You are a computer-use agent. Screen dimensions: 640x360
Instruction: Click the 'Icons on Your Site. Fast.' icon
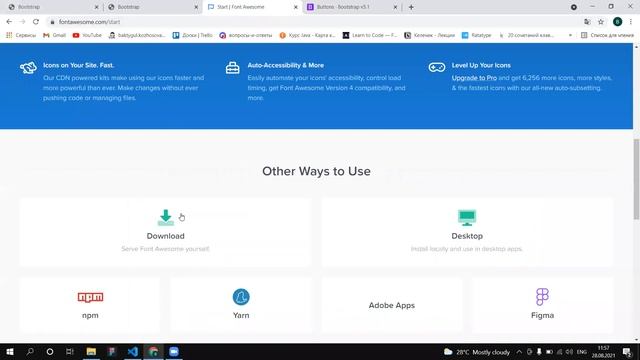(x=29, y=67)
